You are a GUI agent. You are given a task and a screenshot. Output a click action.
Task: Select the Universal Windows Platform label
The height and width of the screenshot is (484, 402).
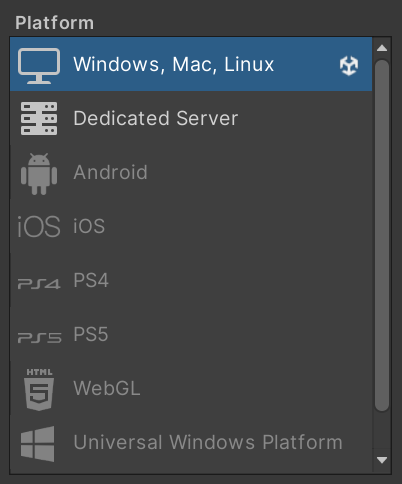(x=208, y=442)
